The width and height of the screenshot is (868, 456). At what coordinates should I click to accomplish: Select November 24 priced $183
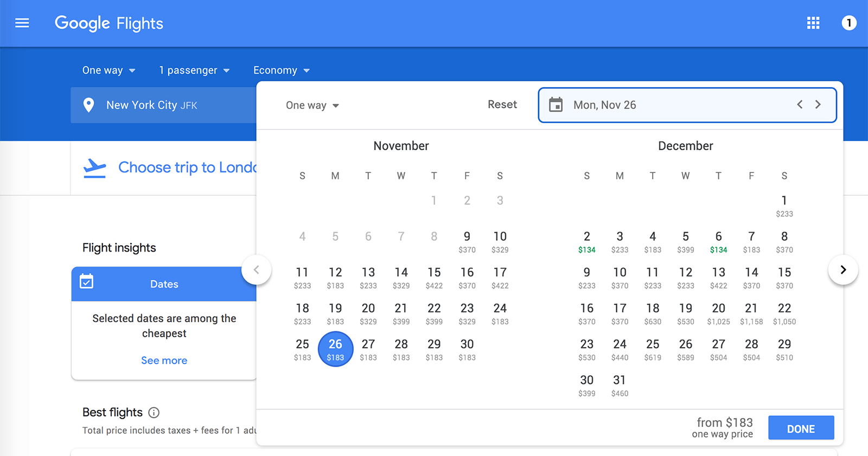click(x=500, y=314)
